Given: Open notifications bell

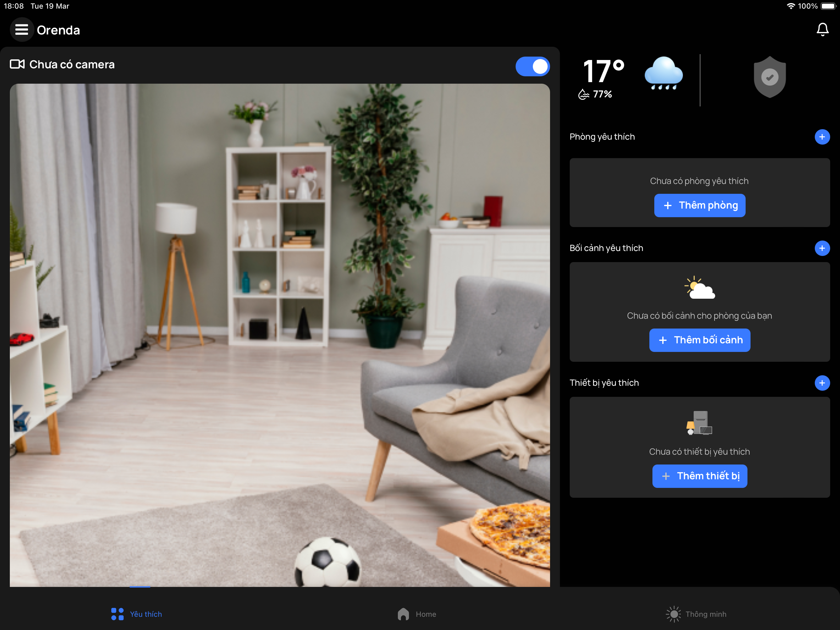Looking at the screenshot, I should point(822,30).
